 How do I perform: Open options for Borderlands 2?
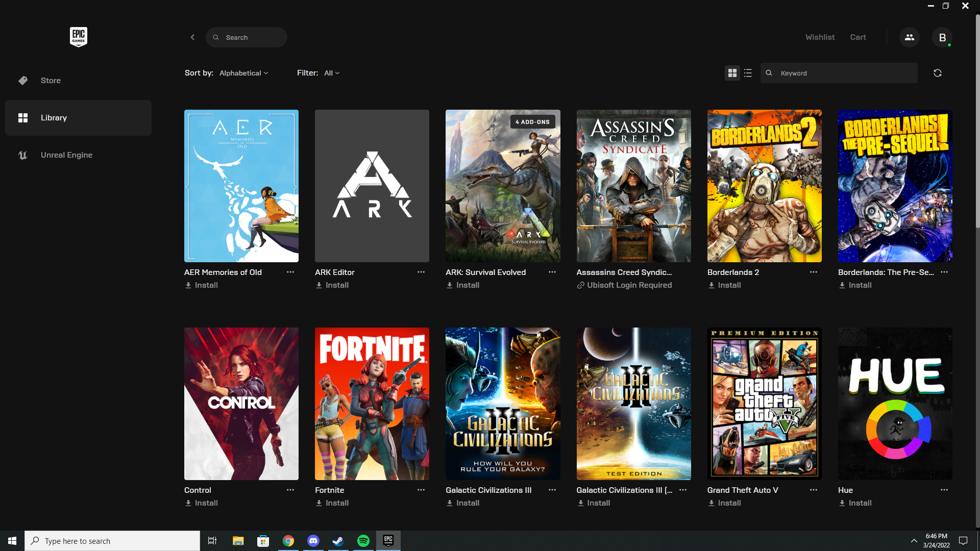click(814, 271)
